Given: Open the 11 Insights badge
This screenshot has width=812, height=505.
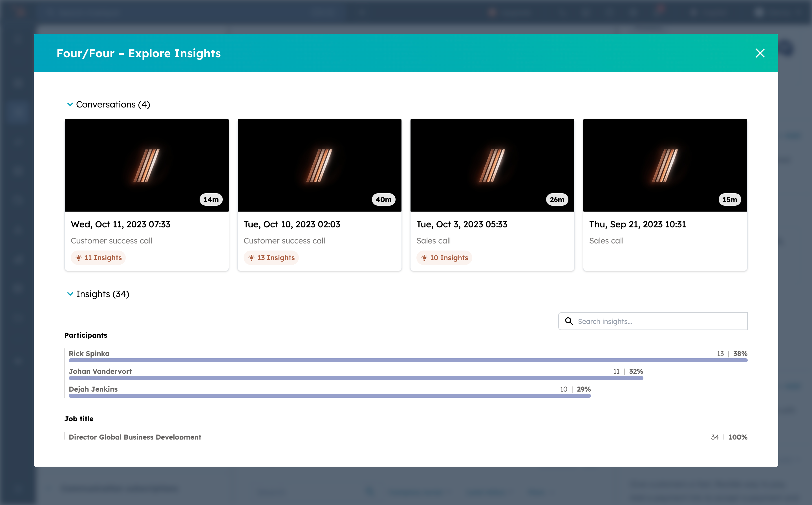Looking at the screenshot, I should (98, 258).
